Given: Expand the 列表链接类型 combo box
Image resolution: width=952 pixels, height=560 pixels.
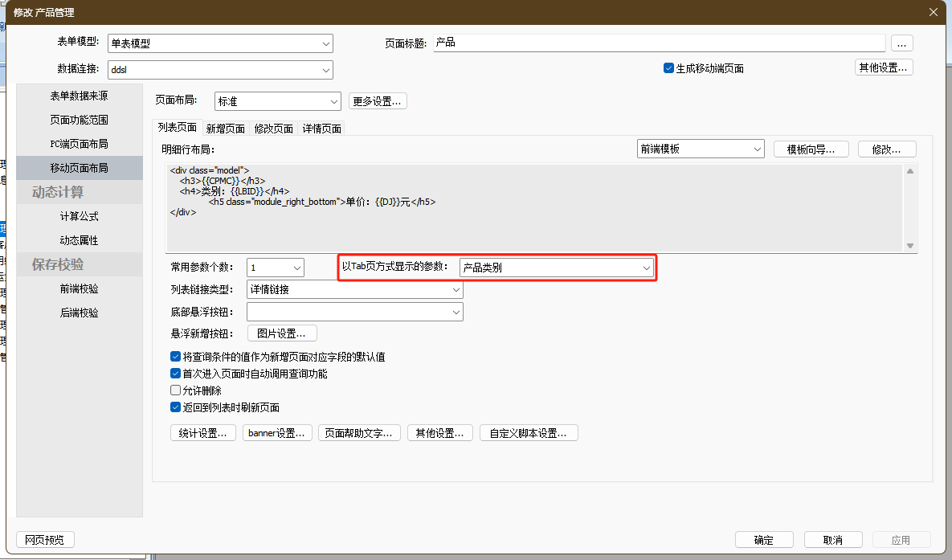Looking at the screenshot, I should 456,290.
